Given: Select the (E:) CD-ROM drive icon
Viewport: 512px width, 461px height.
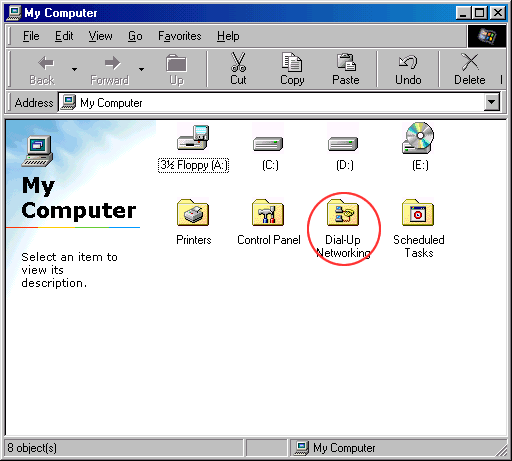Looking at the screenshot, I should tap(418, 138).
